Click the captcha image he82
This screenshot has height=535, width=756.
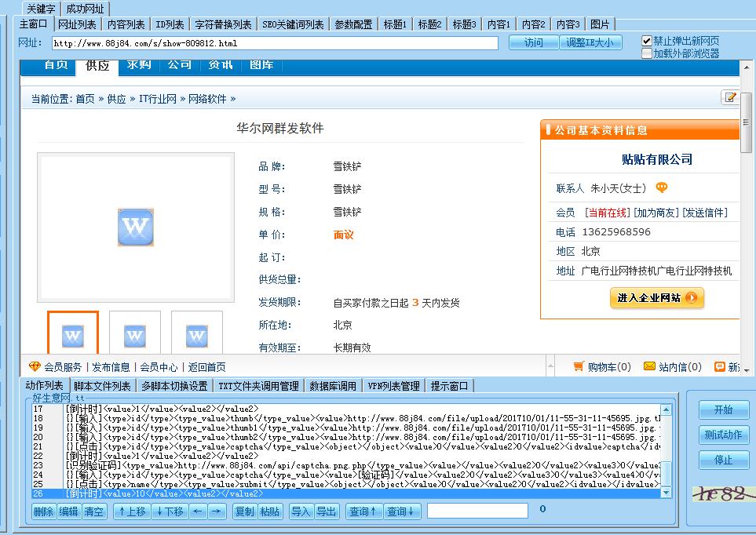click(x=723, y=493)
